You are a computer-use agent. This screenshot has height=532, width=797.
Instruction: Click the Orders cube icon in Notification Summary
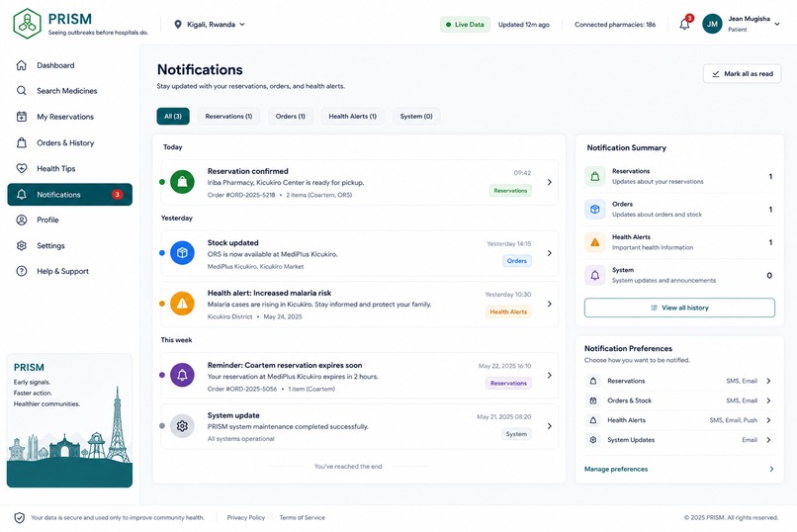[594, 210]
